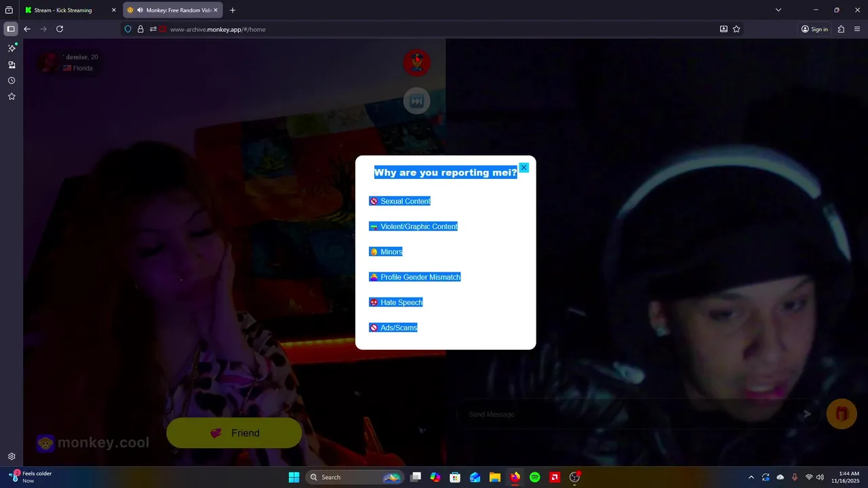Click the taskbar Search box
This screenshot has height=488, width=868.
(x=355, y=477)
